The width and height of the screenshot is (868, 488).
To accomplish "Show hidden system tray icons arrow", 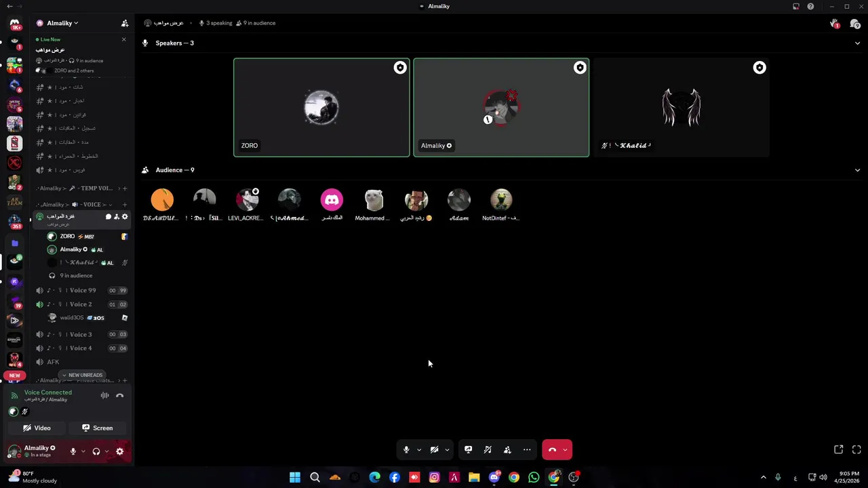I will tap(763, 477).
